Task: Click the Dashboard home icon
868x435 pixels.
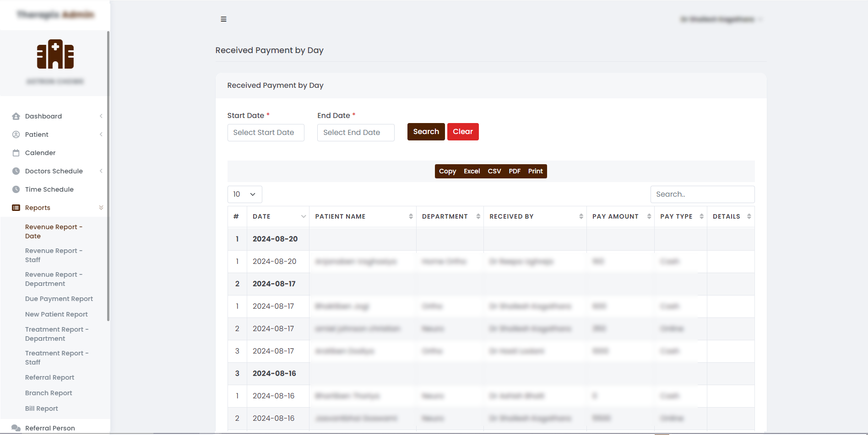Action: click(x=16, y=116)
